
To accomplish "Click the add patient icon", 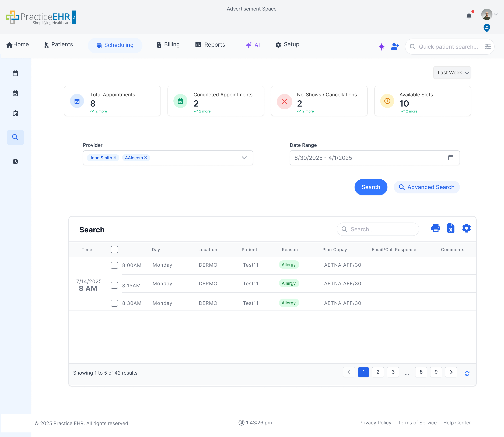I will (395, 47).
